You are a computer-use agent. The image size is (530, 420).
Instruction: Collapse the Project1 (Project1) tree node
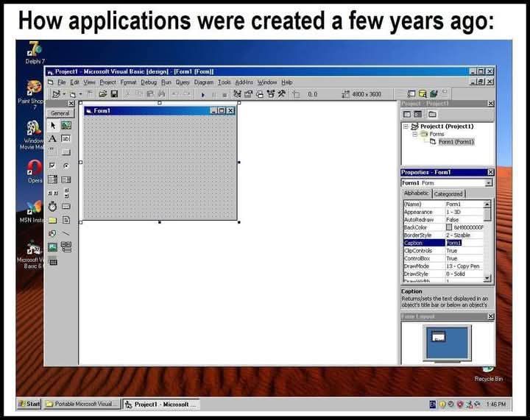pyautogui.click(x=406, y=127)
